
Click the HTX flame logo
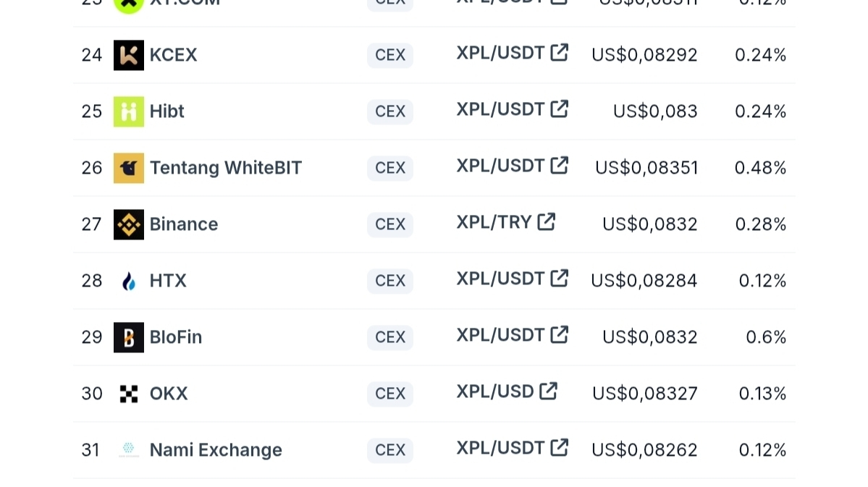click(129, 281)
